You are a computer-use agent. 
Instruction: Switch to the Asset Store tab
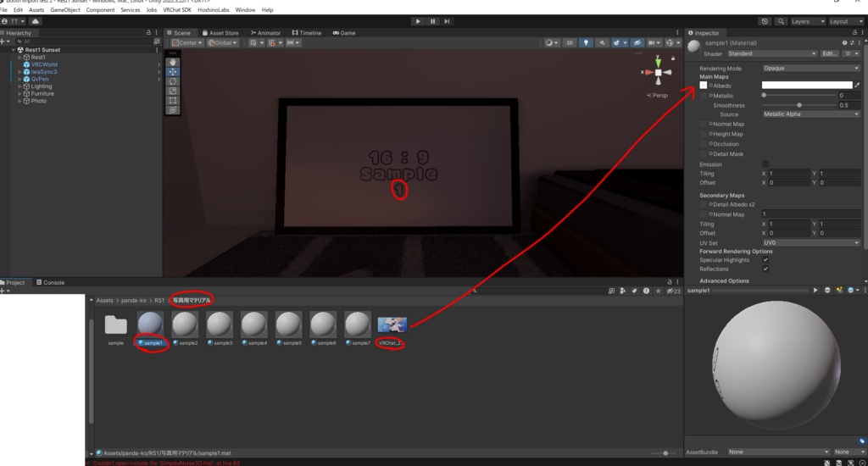220,33
